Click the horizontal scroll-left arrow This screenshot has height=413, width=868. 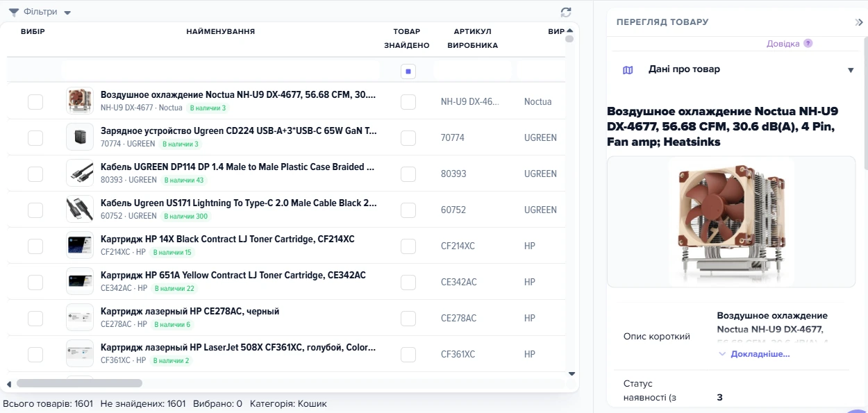pyautogui.click(x=9, y=384)
